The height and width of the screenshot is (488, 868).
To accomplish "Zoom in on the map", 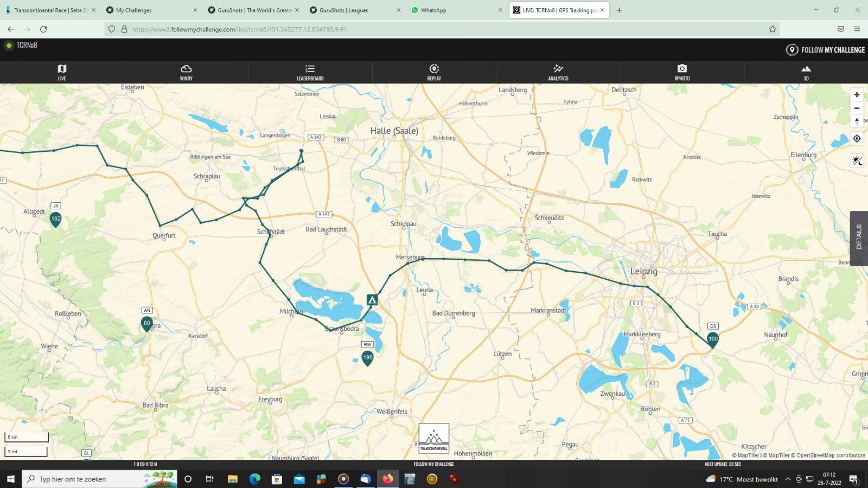I will click(x=857, y=95).
